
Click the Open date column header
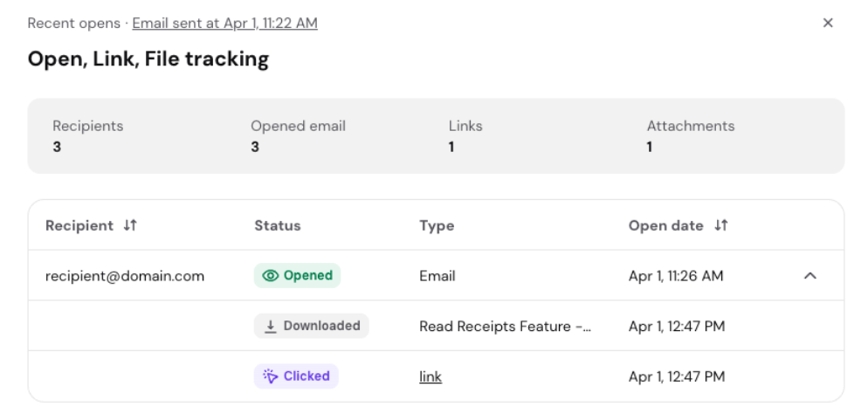665,225
